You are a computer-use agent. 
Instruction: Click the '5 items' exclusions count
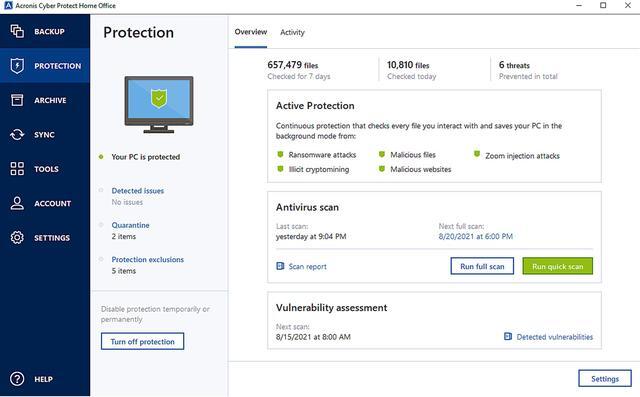click(124, 271)
